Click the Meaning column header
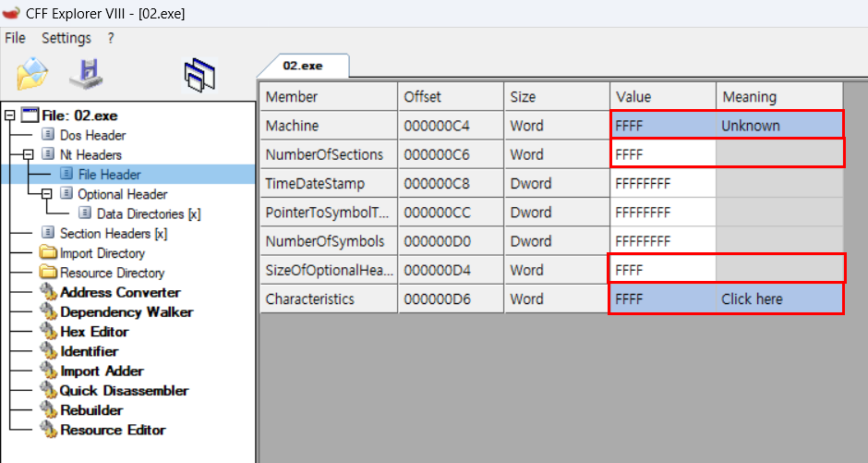 point(779,96)
